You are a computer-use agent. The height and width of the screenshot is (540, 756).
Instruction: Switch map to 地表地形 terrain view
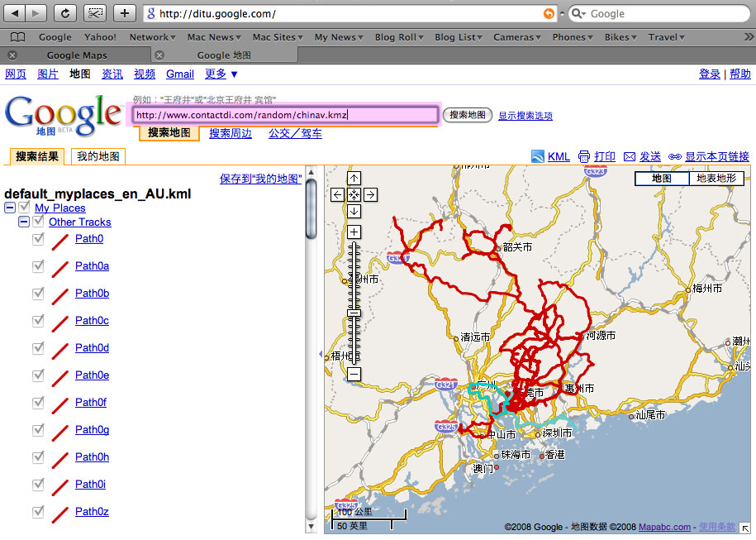coord(716,178)
